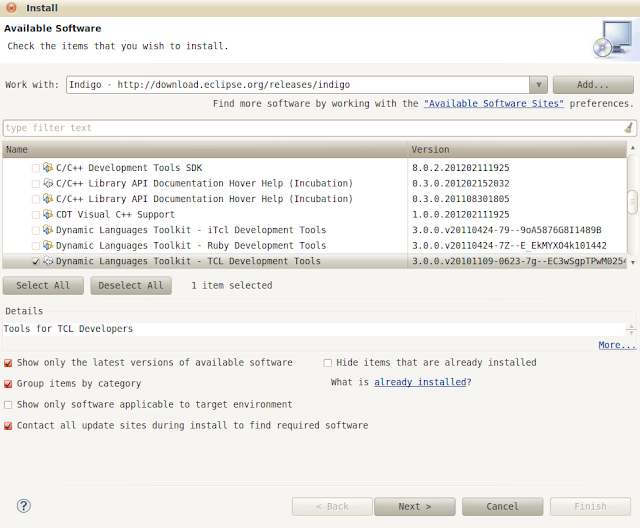
Task: Enable Show only software applicable to target environment
Action: coord(8,405)
